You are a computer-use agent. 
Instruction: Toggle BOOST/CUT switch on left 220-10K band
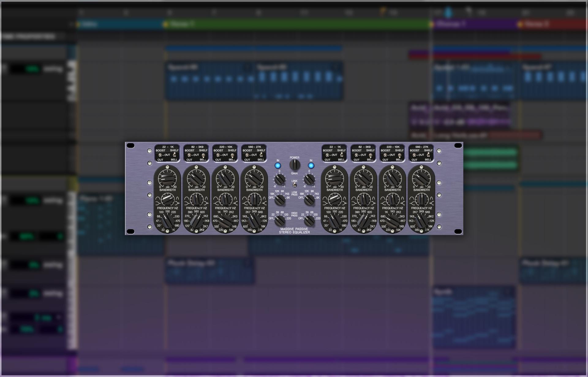218,155
